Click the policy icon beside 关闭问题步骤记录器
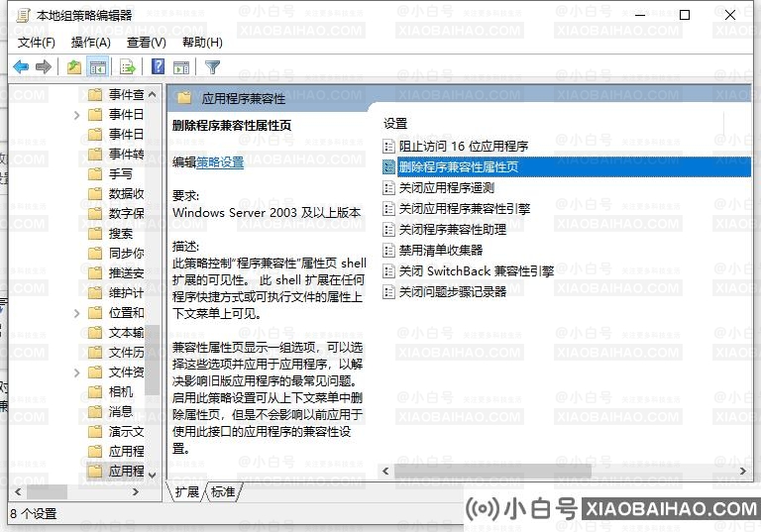761x532 pixels. 388,291
